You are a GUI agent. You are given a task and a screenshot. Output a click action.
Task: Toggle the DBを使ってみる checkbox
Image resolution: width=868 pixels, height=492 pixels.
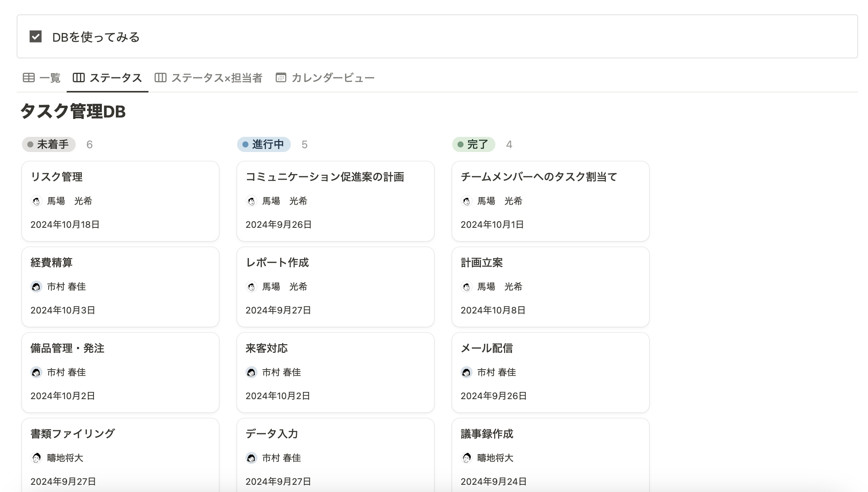tap(36, 37)
